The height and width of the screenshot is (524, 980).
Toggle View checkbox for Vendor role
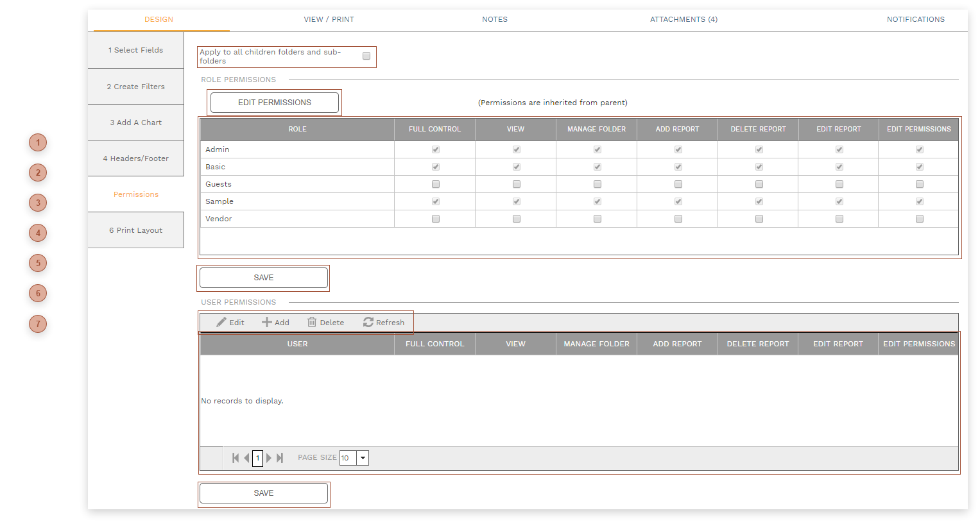(517, 219)
